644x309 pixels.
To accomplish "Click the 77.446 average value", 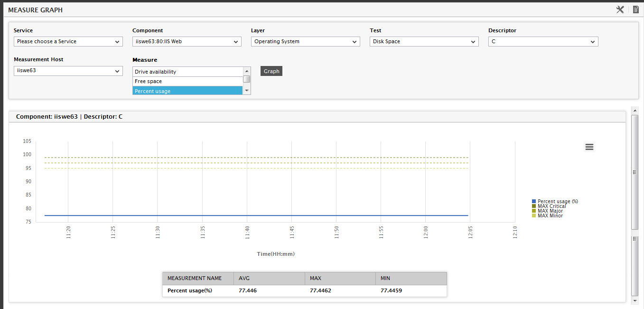I will click(248, 290).
